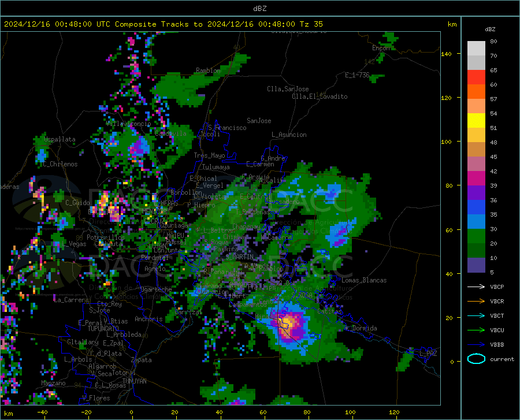Click the white VBCP arrow in legend
The width and height of the screenshot is (520, 420).
coord(476,287)
